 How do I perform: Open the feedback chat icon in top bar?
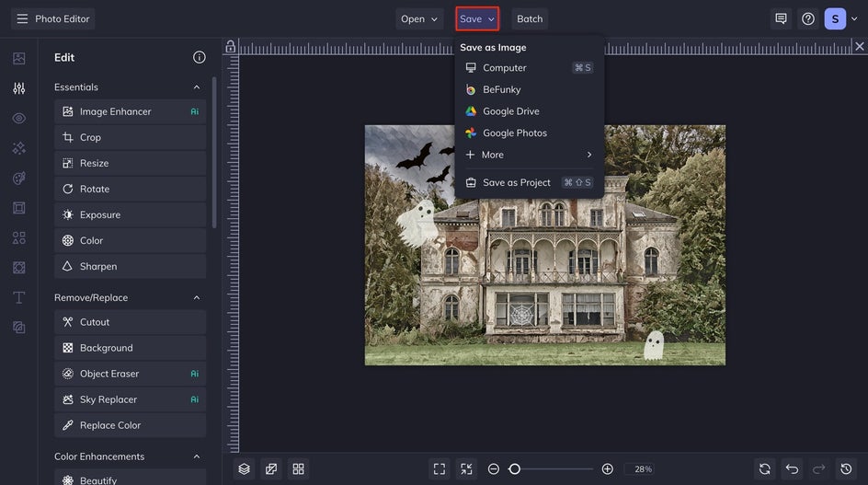tap(781, 18)
